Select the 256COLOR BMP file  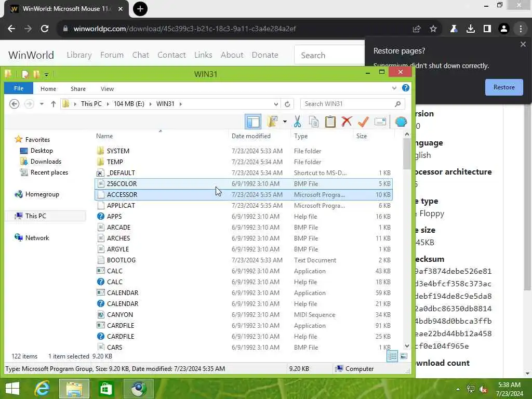(244, 183)
